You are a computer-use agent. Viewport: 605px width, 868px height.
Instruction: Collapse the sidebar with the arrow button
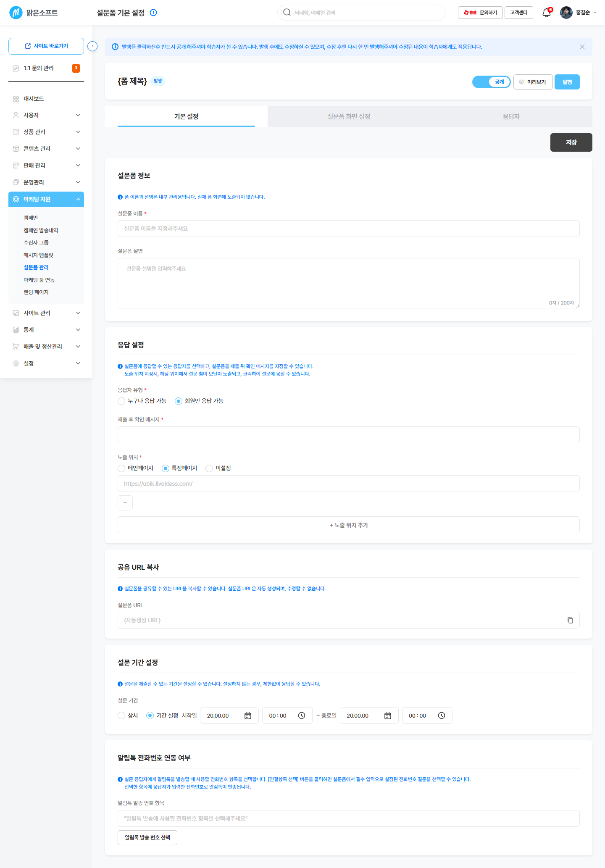(x=92, y=46)
